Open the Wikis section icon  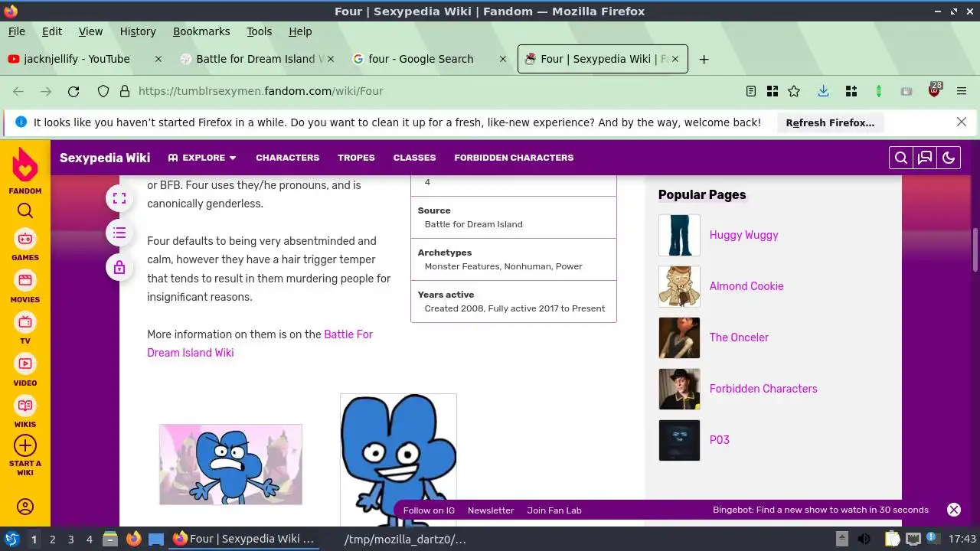pos(25,406)
